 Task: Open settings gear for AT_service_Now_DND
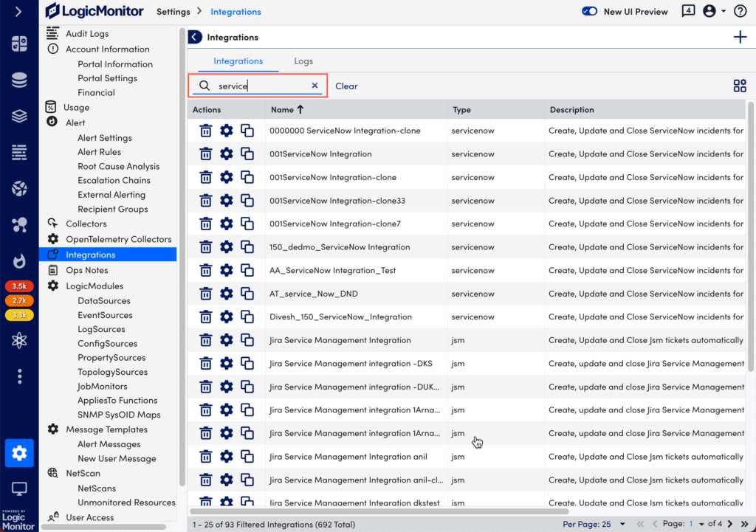[227, 294]
